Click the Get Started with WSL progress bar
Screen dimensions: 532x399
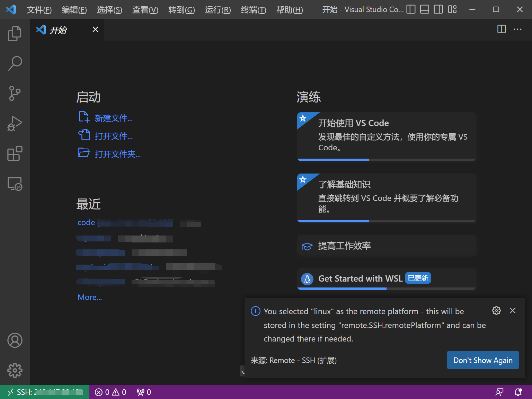(x=387, y=289)
